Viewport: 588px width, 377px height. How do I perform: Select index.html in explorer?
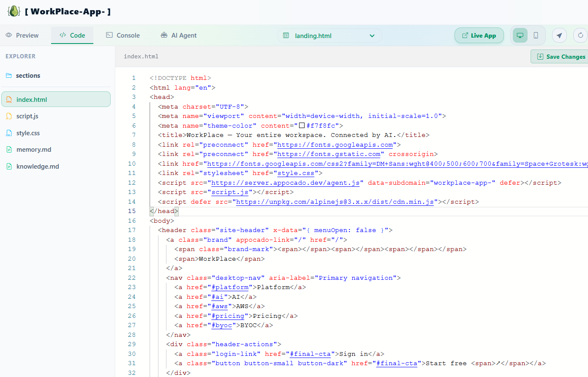pyautogui.click(x=56, y=99)
